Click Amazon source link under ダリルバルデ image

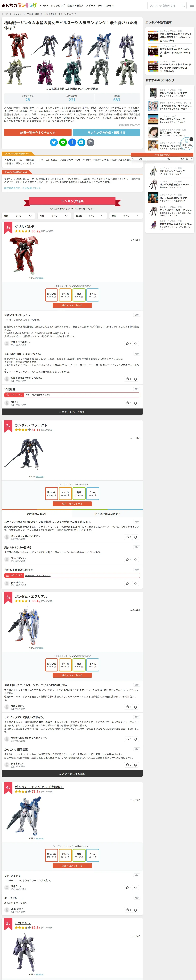[40, 278]
